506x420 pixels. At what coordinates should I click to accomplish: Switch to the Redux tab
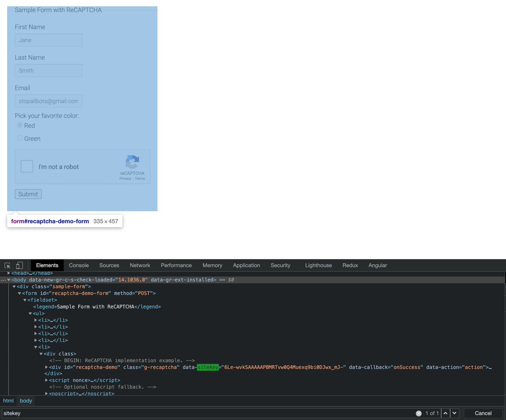350,265
